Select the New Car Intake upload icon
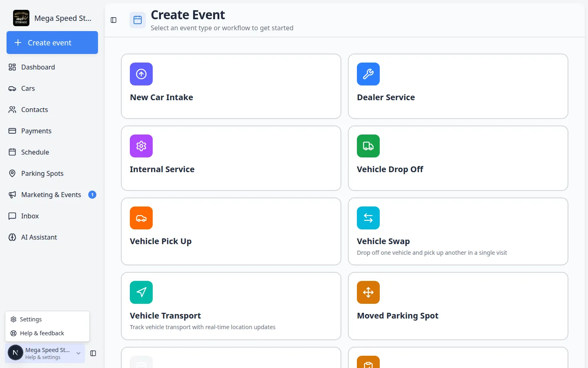The width and height of the screenshot is (588, 368). click(x=141, y=74)
